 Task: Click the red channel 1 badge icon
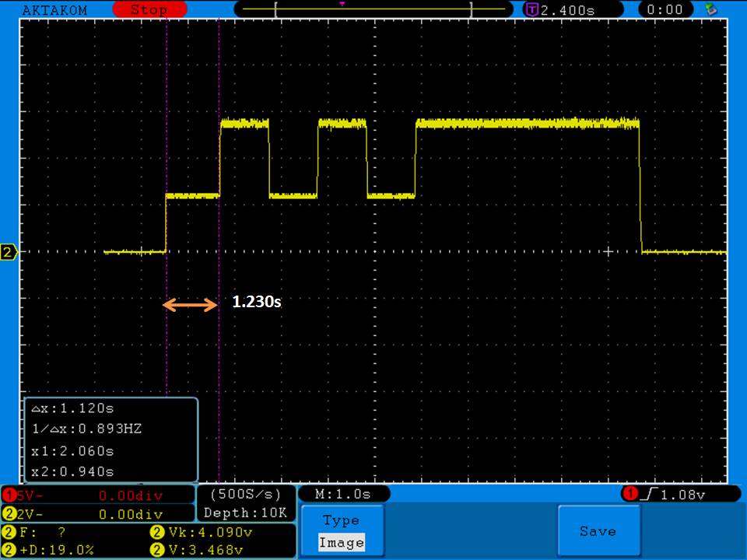click(9, 495)
